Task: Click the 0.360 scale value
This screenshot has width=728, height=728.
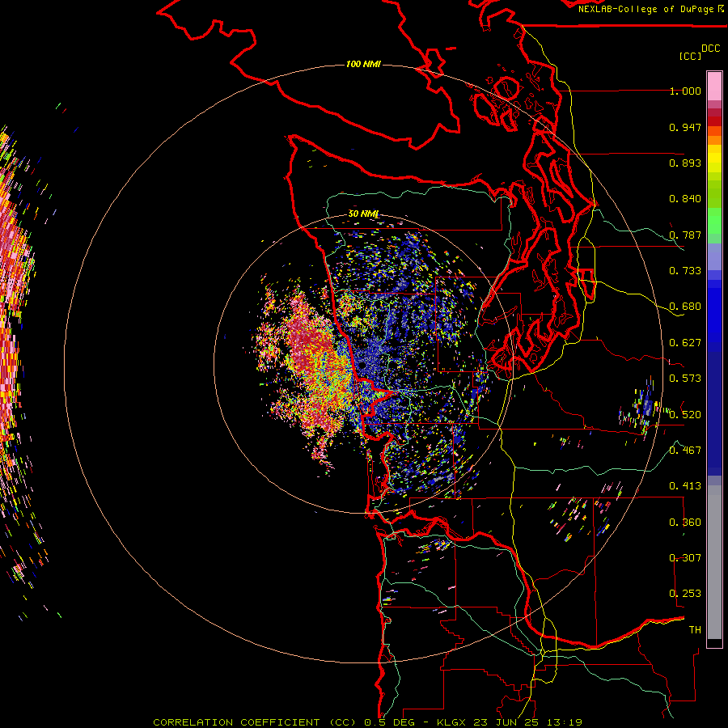Action: pyautogui.click(x=685, y=523)
